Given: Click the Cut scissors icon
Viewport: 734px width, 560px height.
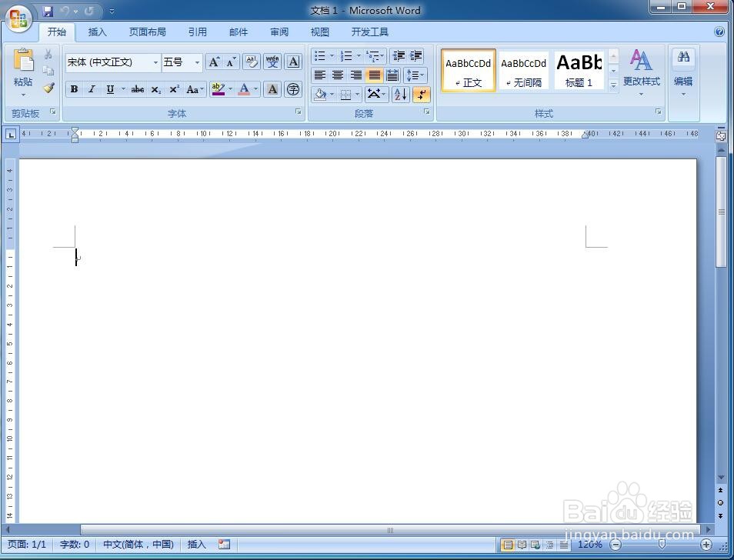Looking at the screenshot, I should tap(48, 55).
